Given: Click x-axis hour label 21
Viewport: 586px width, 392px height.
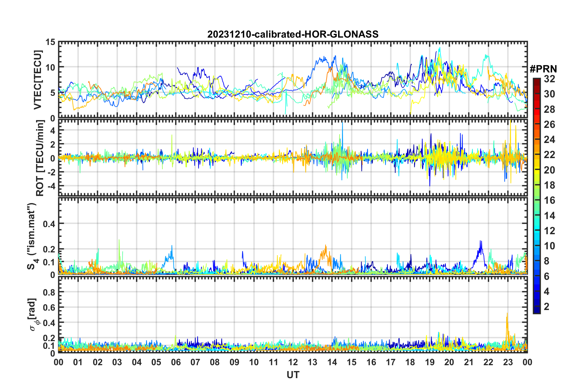Looking at the screenshot, I should click(469, 362).
